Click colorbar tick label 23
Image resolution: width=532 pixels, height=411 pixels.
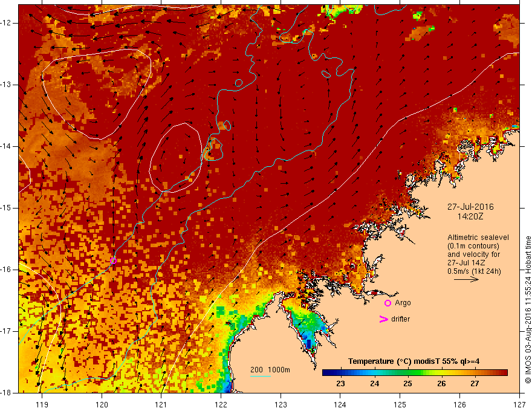pyautogui.click(x=340, y=384)
